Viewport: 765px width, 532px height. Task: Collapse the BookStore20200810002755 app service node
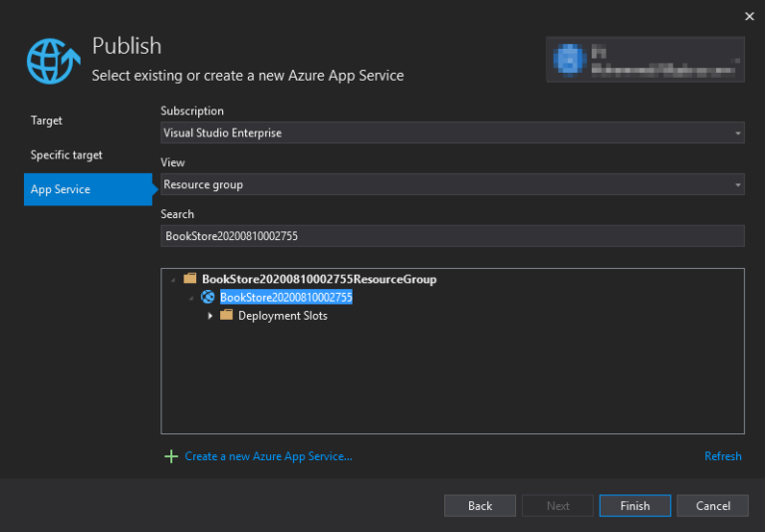pos(192,298)
